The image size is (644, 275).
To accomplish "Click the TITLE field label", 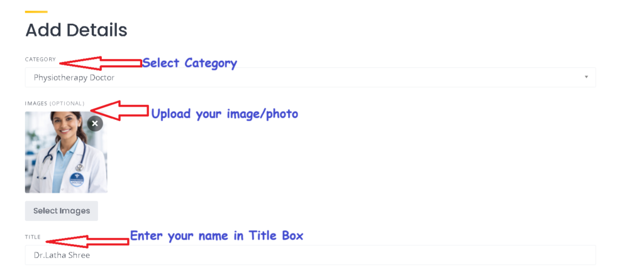I will (33, 237).
